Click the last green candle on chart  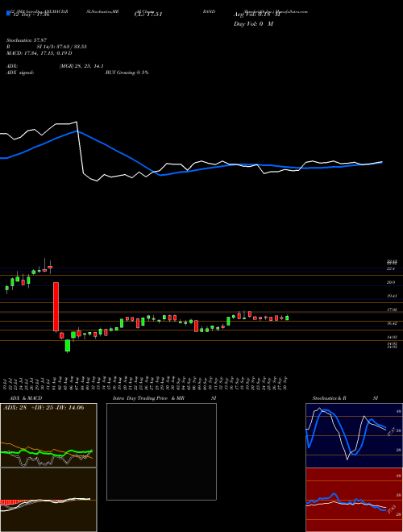pyautogui.click(x=287, y=318)
